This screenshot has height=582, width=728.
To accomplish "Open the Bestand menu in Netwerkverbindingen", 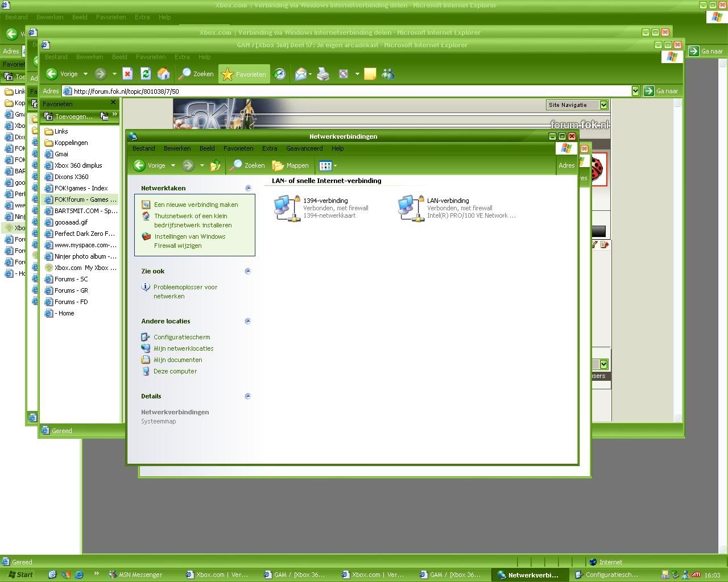I will coord(143,148).
